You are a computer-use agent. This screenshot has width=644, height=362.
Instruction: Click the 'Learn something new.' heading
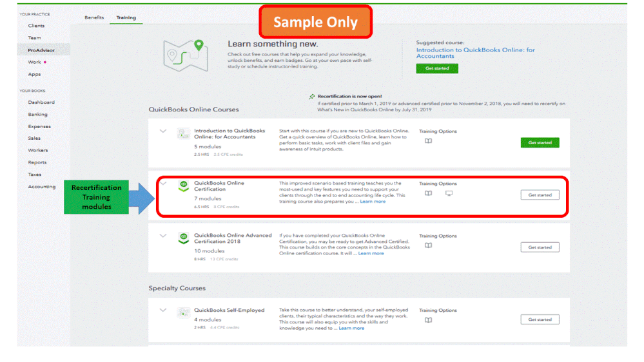point(273,44)
